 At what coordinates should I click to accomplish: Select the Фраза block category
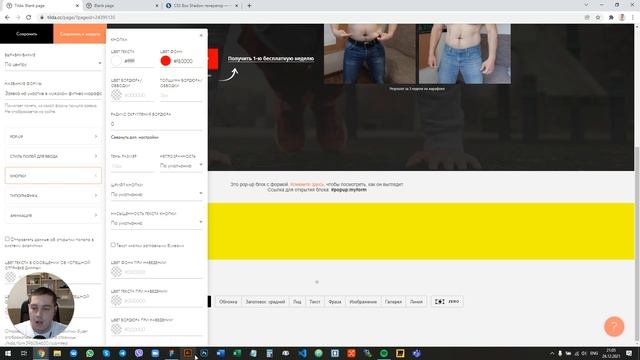[x=335, y=302]
